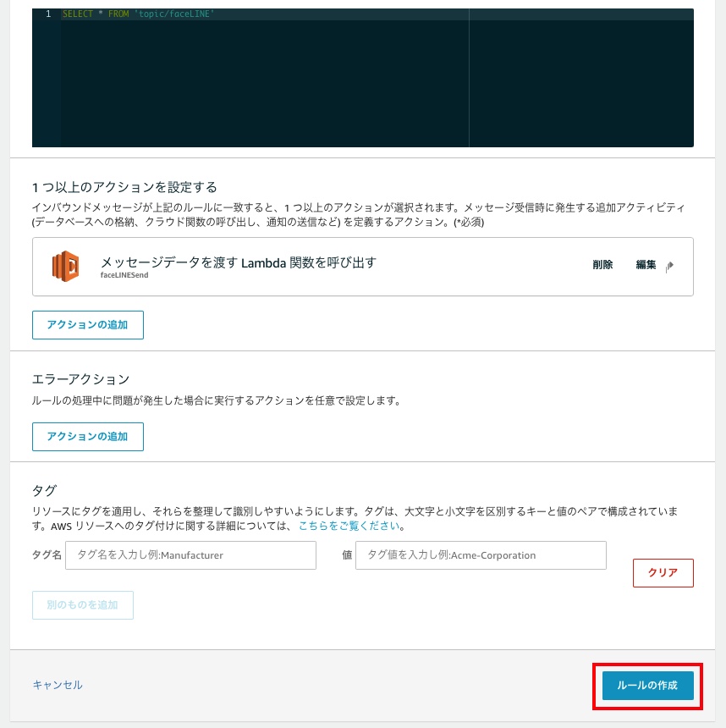The width and height of the screenshot is (726, 728).
Task: Click the Lambda action card
Action: pyautogui.click(x=362, y=267)
